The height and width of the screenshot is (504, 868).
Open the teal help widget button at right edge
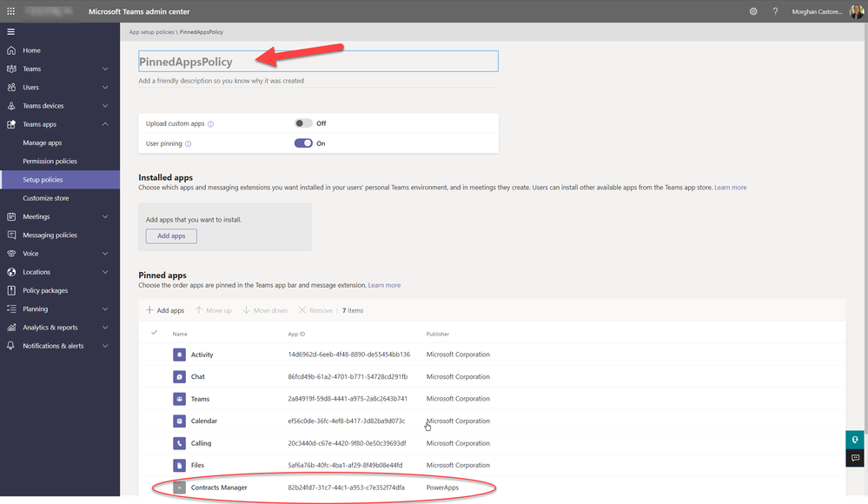pyautogui.click(x=855, y=440)
